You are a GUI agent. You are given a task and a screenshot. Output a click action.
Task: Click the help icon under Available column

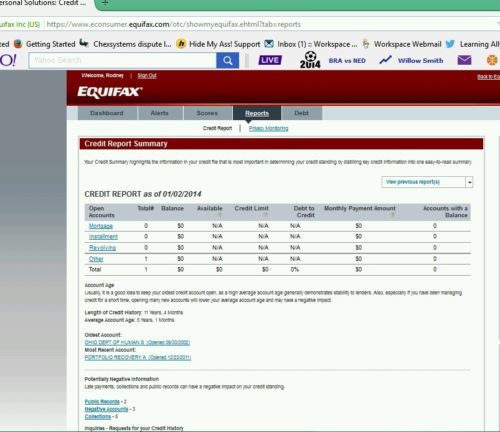(220, 215)
